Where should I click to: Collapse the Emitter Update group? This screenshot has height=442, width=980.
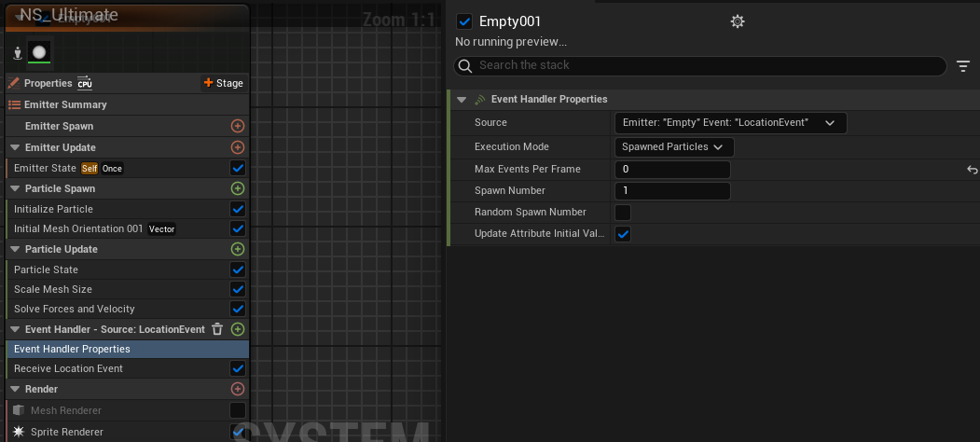[15, 147]
